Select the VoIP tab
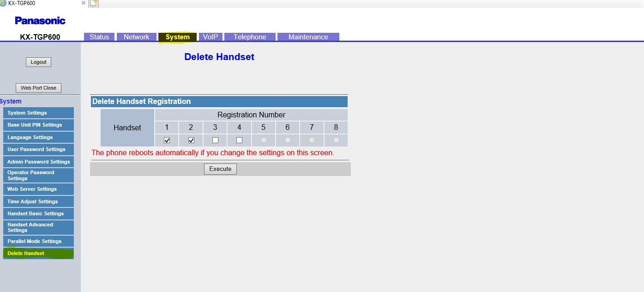The image size is (644, 292). point(211,36)
